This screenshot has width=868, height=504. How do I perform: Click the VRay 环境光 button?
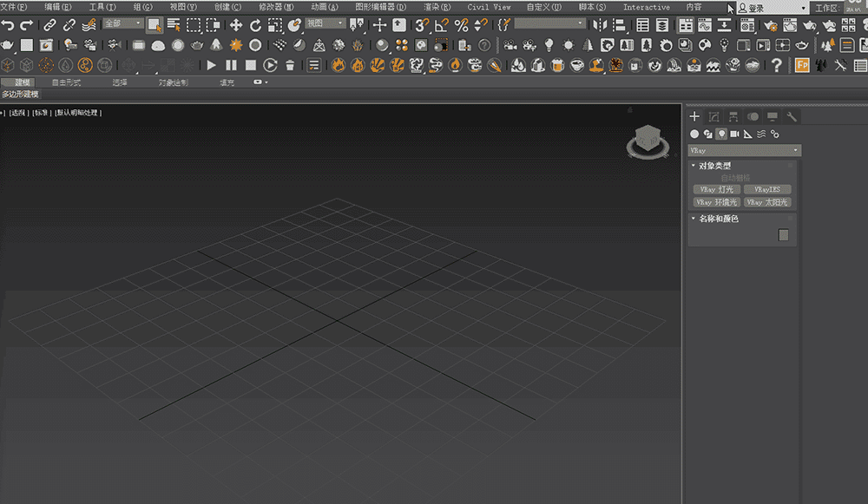(x=716, y=202)
